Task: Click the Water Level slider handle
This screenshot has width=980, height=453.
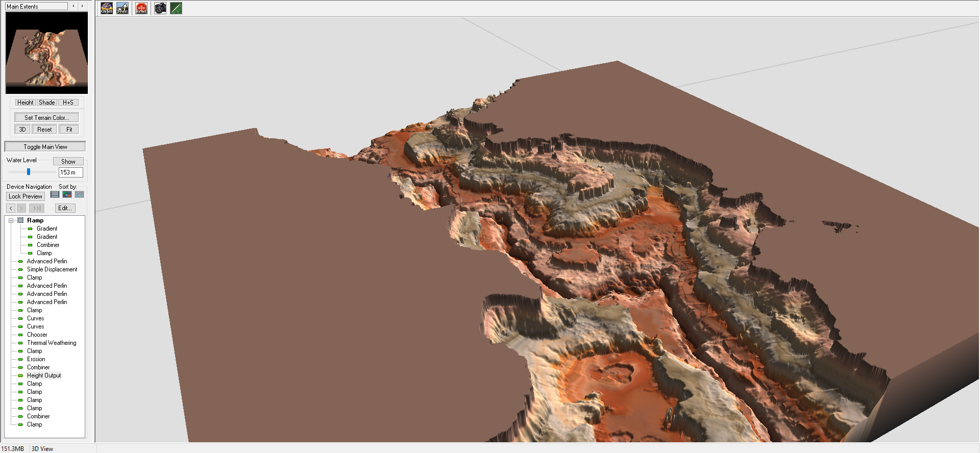Action: (x=29, y=172)
